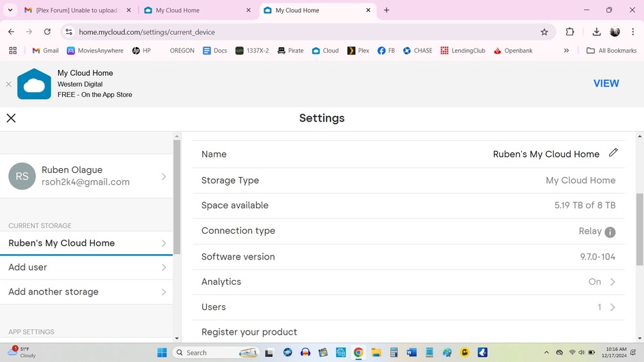Show the Relay connection type info icon
The width and height of the screenshot is (644, 362).
pos(611,232)
